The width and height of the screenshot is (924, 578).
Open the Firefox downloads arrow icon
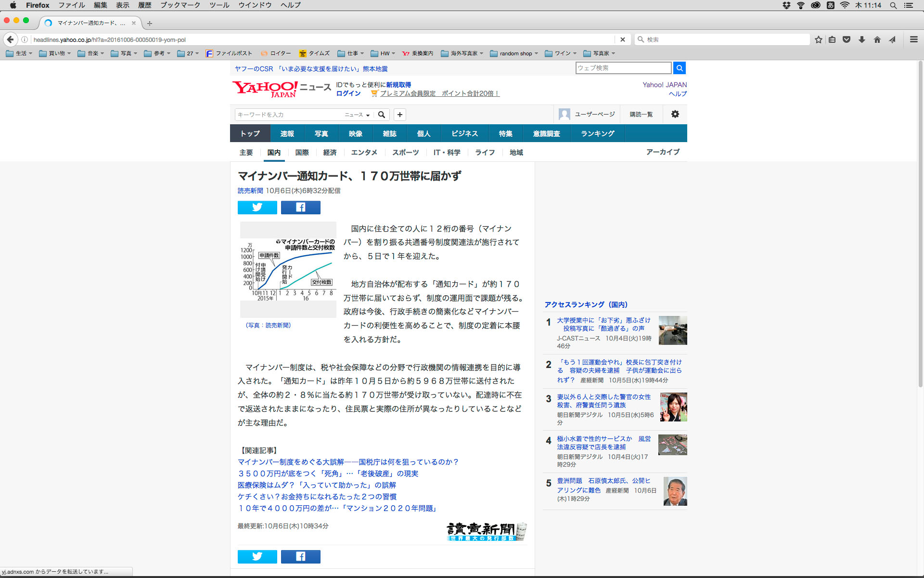[x=861, y=39]
